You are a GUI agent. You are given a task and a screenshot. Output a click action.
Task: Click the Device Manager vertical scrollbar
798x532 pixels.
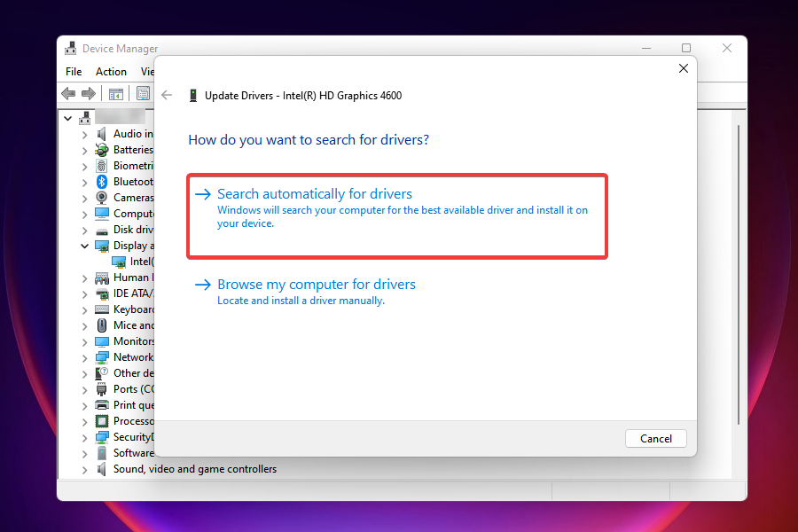[x=739, y=275]
